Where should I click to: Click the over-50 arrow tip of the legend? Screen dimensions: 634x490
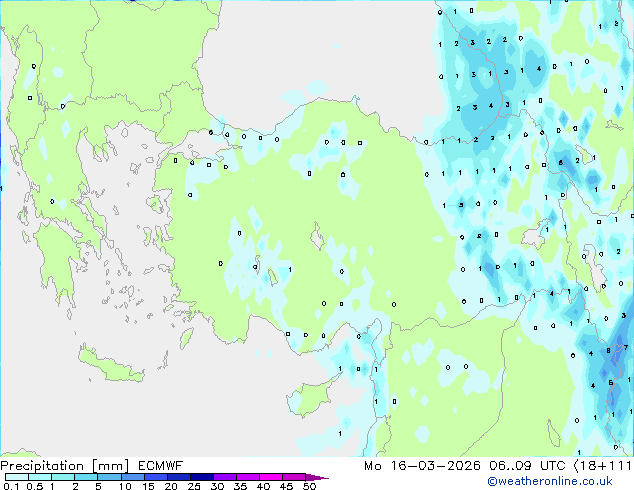[x=317, y=477]
